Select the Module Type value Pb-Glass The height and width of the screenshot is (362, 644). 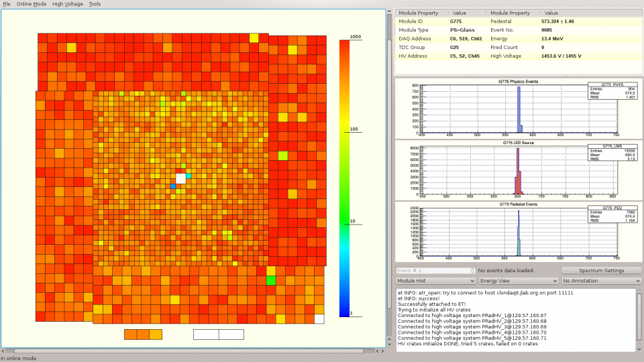pyautogui.click(x=462, y=30)
